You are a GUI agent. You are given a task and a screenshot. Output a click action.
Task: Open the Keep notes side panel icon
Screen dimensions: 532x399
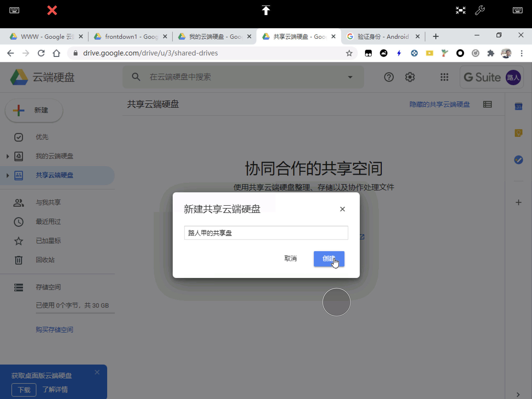(x=518, y=133)
